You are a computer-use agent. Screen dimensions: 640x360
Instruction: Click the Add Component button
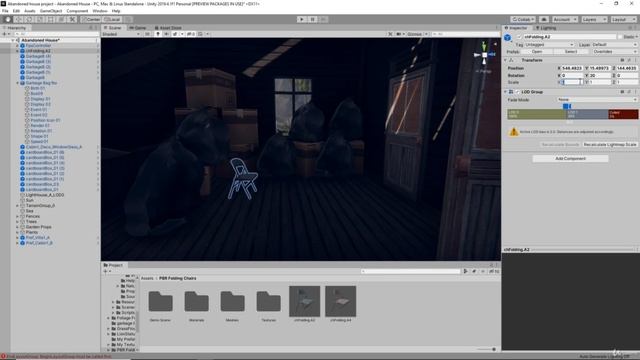click(570, 158)
